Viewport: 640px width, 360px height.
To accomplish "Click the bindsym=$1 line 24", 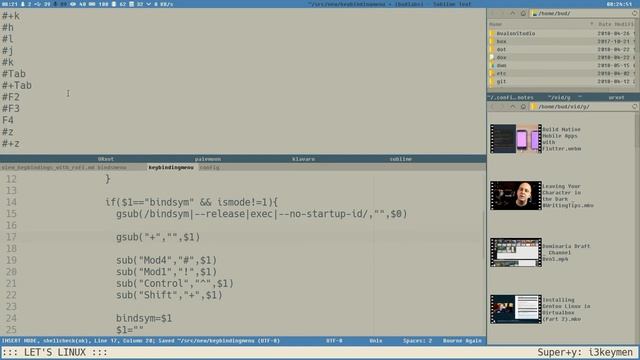I will click(x=144, y=318).
